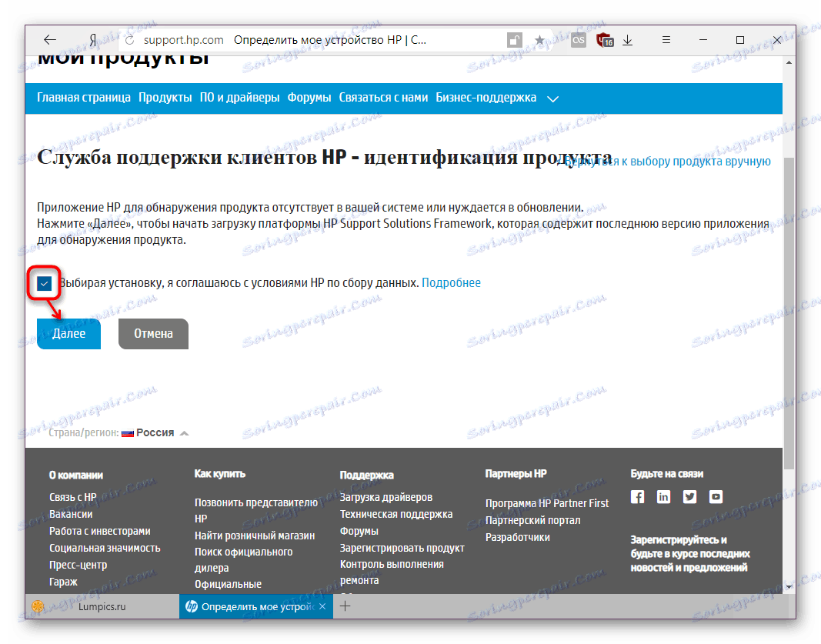This screenshot has height=644, width=821.
Task: Open the downloads icon in the toolbar
Action: 628,39
